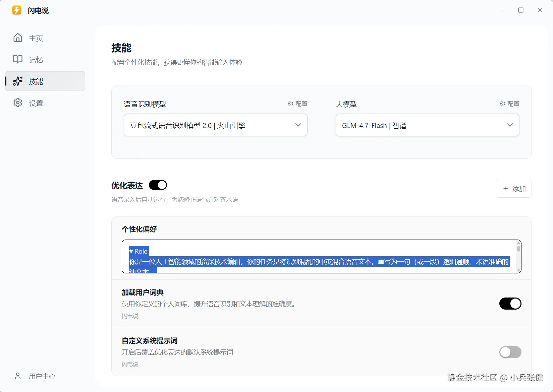Click the 闪电说 tag under 自定义系统提示词
Image resolution: width=553 pixels, height=392 pixels.
(130, 364)
